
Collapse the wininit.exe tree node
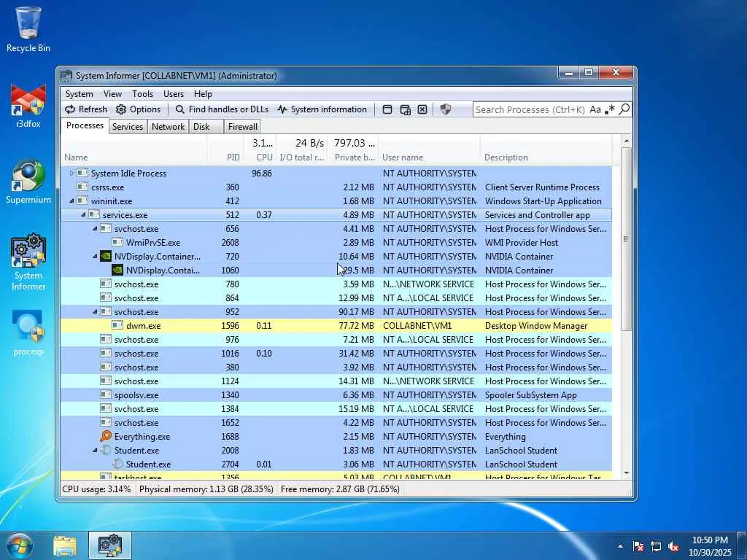[71, 201]
